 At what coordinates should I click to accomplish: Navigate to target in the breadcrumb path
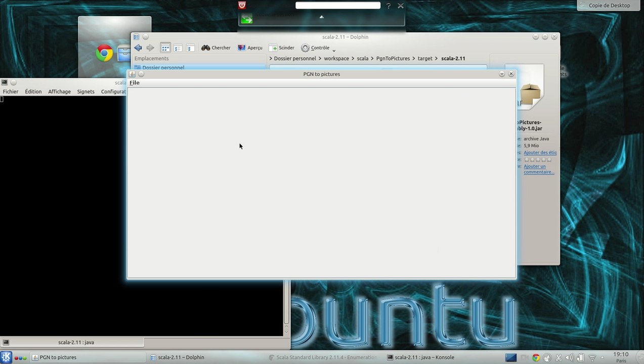tap(425, 59)
